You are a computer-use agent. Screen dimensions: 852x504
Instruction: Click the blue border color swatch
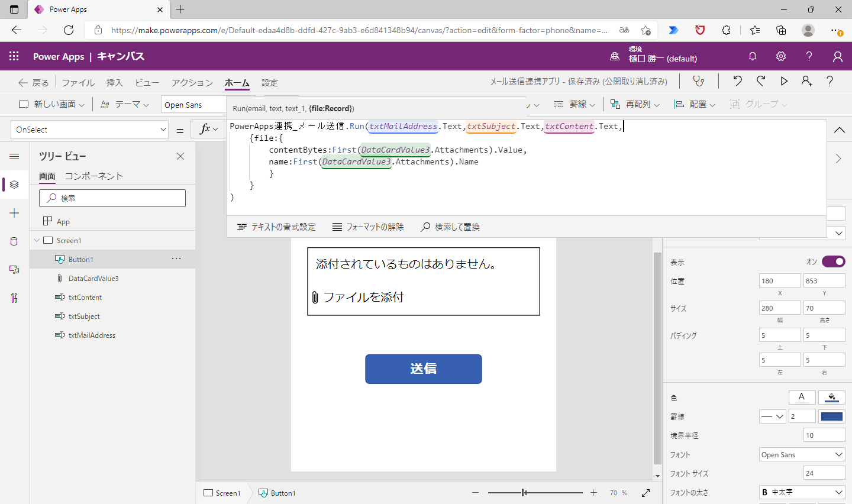(832, 416)
